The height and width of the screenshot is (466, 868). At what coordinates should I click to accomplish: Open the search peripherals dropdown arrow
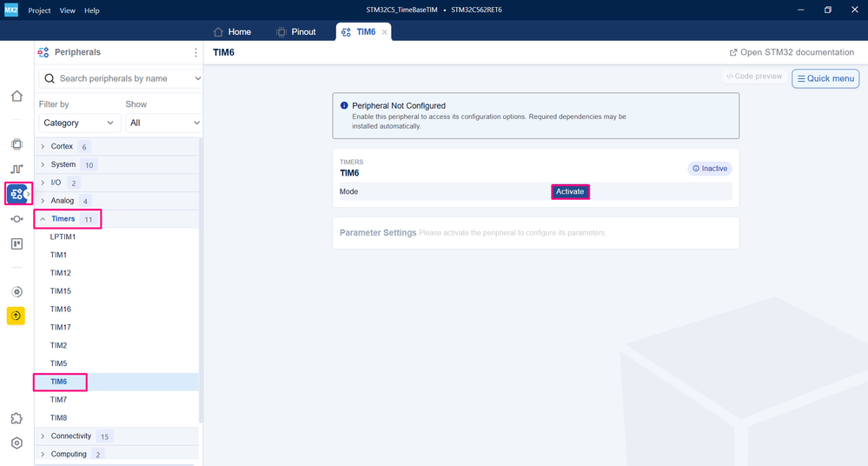click(x=197, y=79)
